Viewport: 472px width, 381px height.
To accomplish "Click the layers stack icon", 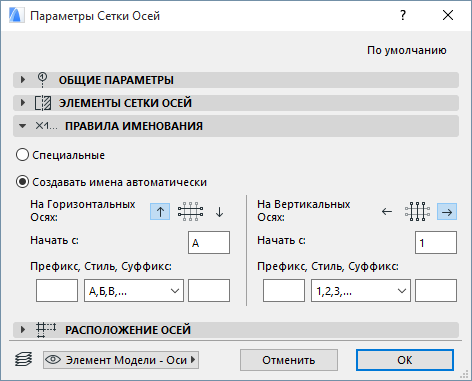I will [x=24, y=360].
